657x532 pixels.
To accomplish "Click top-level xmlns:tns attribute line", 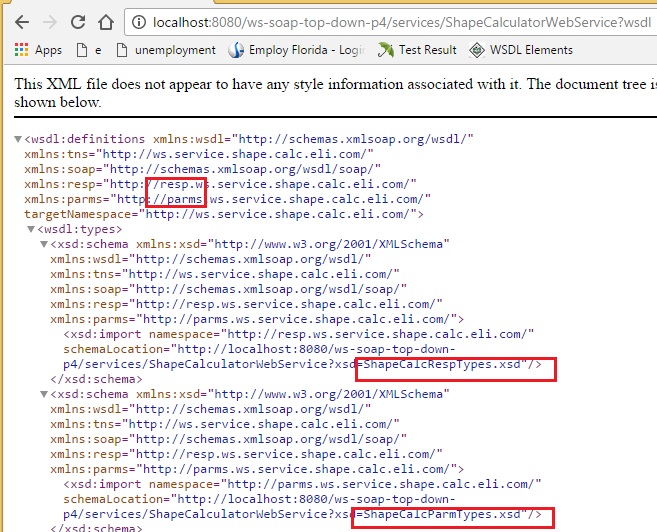I will click(199, 154).
